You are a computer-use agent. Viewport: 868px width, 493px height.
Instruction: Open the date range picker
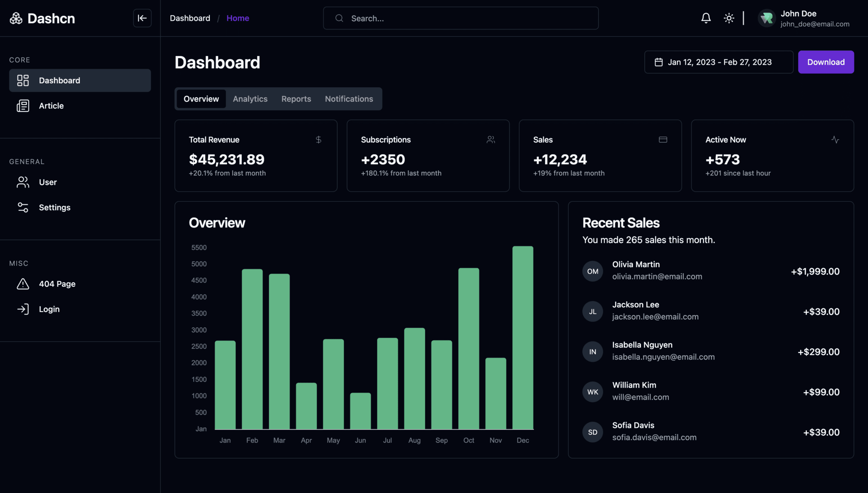click(x=718, y=62)
